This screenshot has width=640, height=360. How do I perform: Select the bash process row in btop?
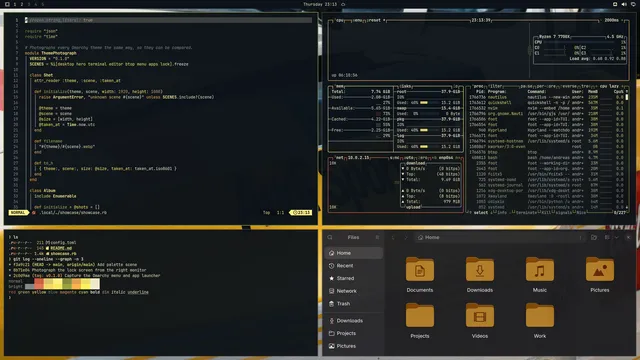coord(546,158)
